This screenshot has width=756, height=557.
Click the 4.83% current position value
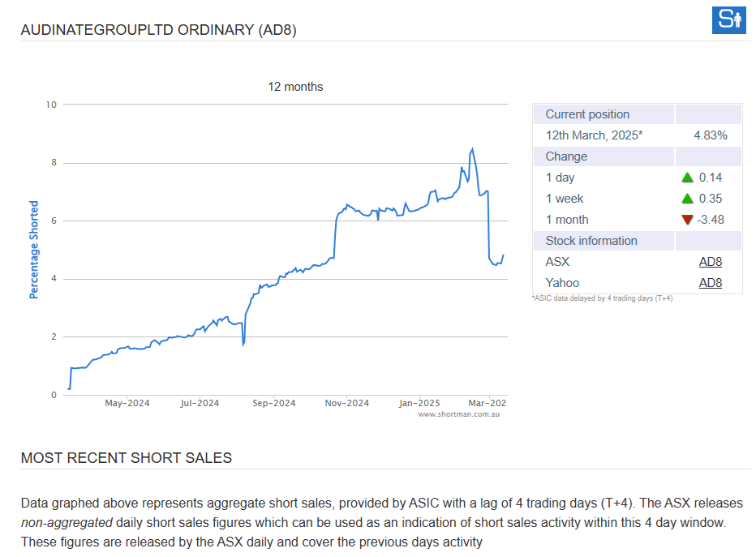710,135
